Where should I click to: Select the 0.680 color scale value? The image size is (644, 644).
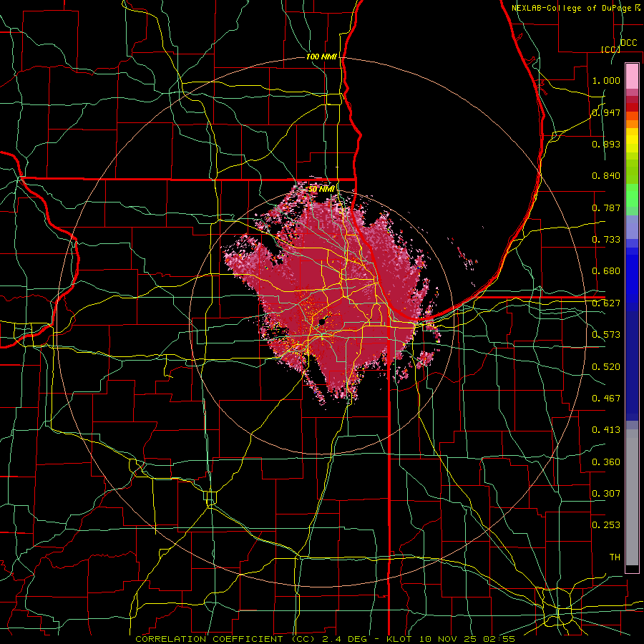(x=606, y=271)
